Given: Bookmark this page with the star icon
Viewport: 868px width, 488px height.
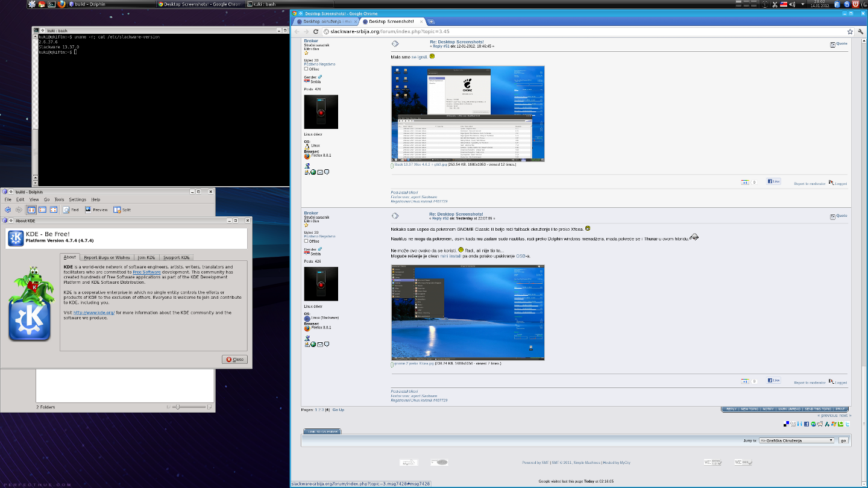Looking at the screenshot, I should coord(851,31).
